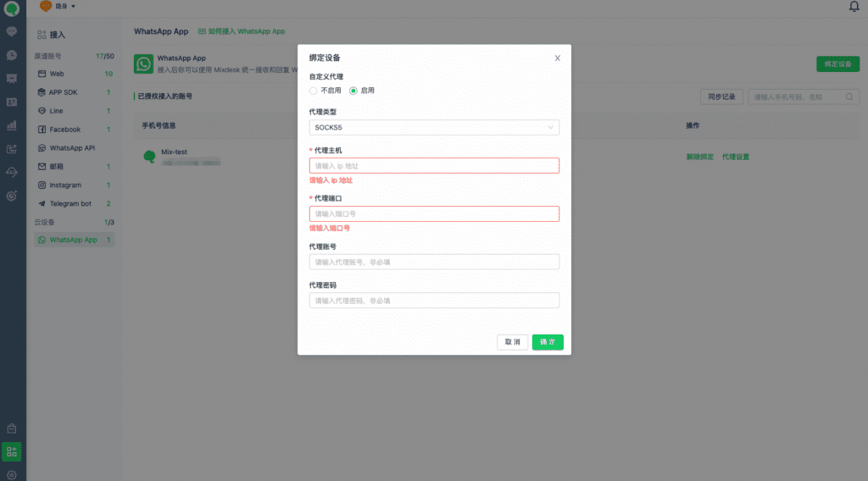Click the green integrations grid sidebar icon
Viewport: 868px width, 481px height.
point(12,451)
